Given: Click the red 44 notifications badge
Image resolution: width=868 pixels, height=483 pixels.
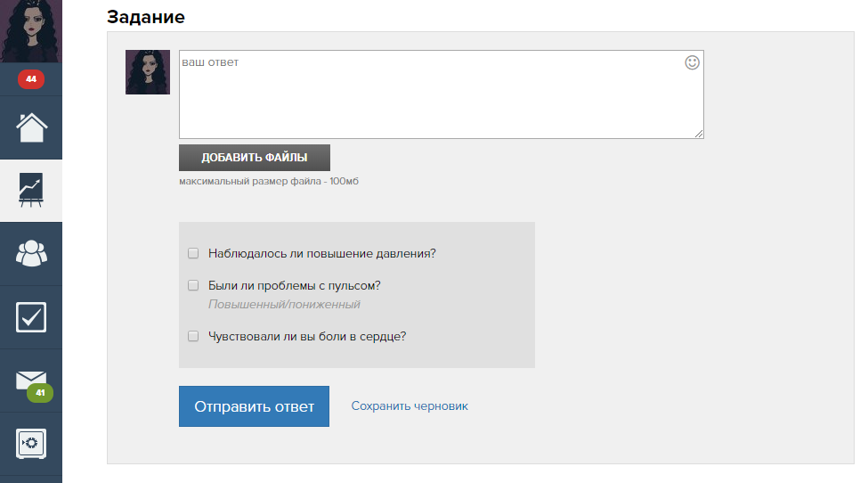Looking at the screenshot, I should pyautogui.click(x=31, y=79).
